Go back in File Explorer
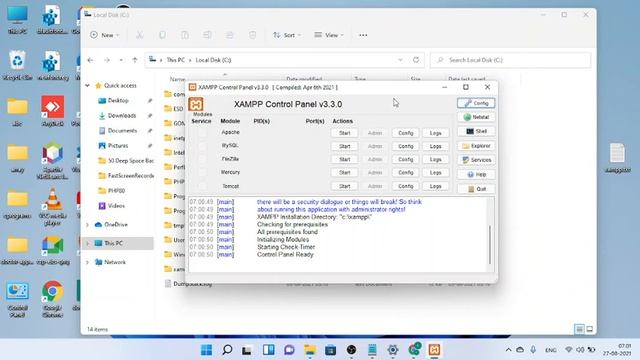Screen dimensions: 640x360 (91, 60)
